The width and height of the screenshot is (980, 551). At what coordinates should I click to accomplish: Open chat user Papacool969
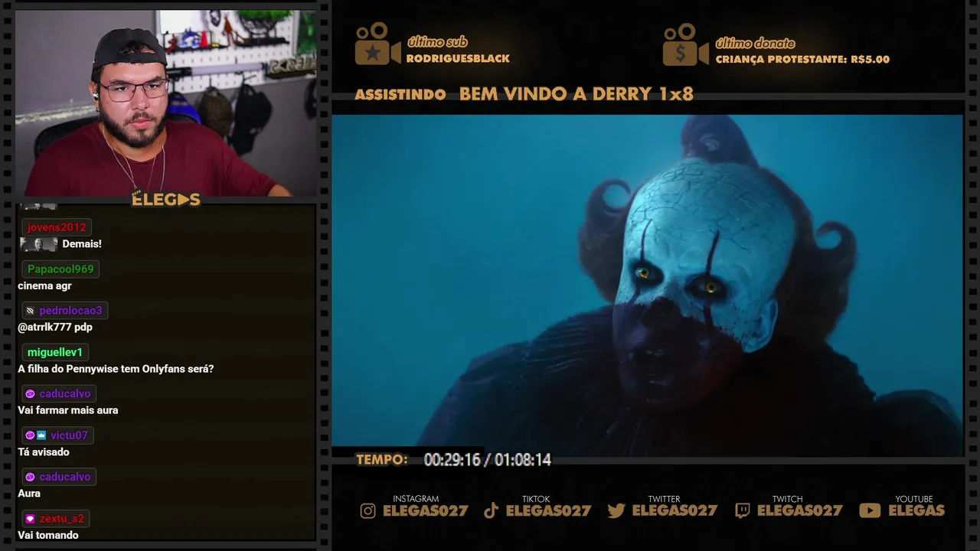[x=60, y=269]
